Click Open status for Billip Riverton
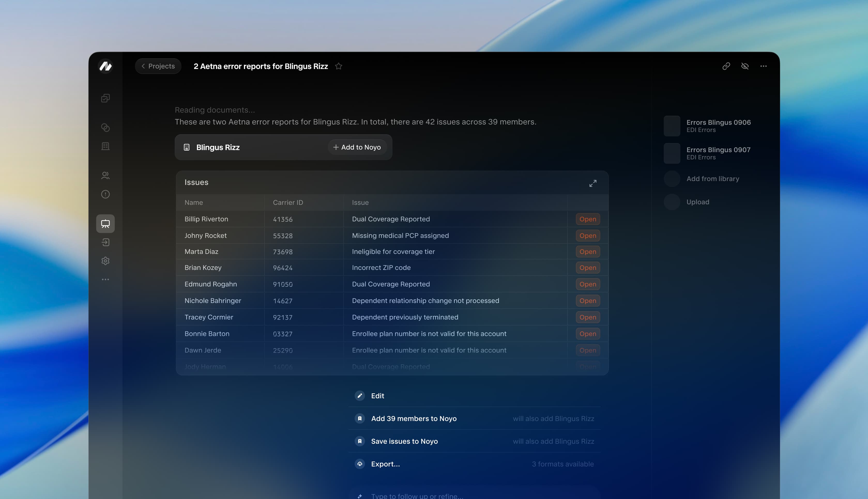The image size is (868, 499). 588,219
